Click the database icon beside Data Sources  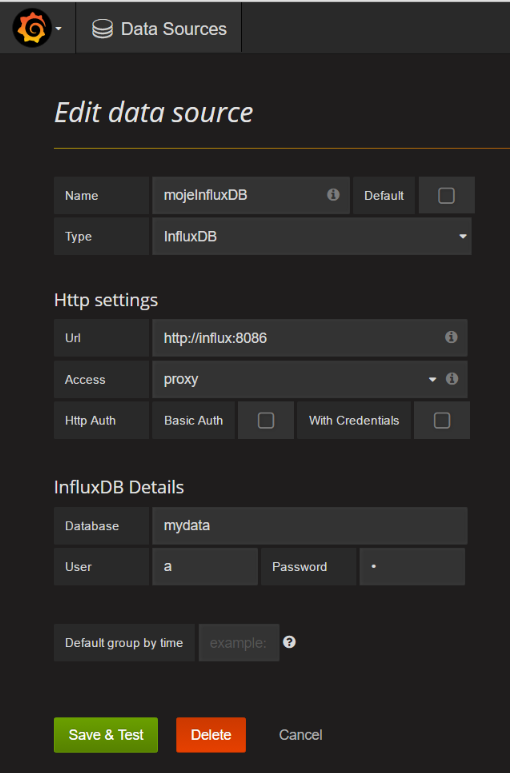tap(102, 29)
